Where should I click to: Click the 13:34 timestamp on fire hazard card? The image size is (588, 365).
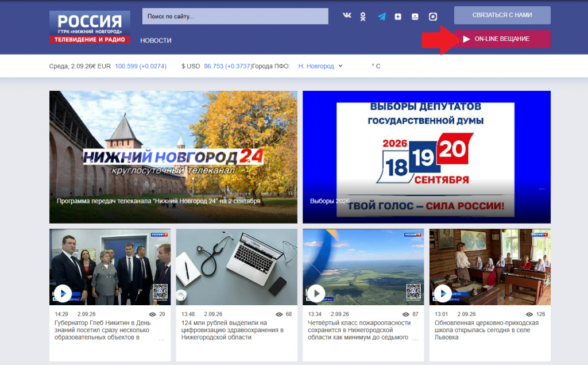click(315, 314)
